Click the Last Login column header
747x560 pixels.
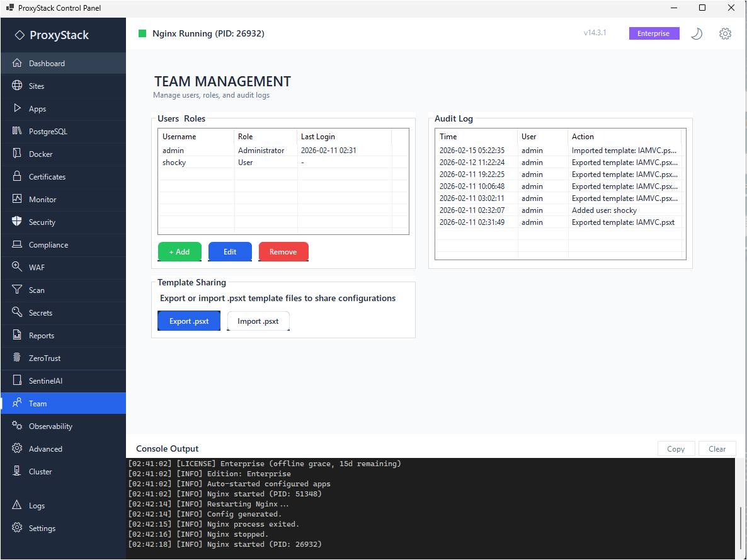click(345, 136)
